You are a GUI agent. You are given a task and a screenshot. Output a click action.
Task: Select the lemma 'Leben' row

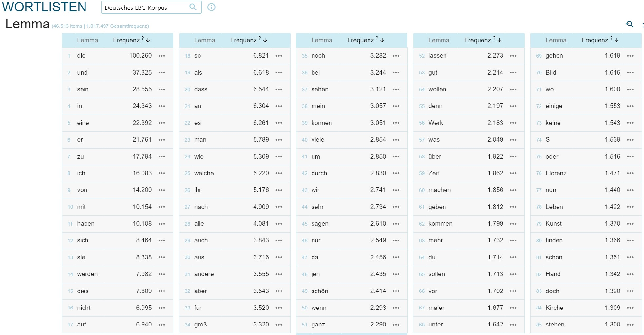(586, 207)
